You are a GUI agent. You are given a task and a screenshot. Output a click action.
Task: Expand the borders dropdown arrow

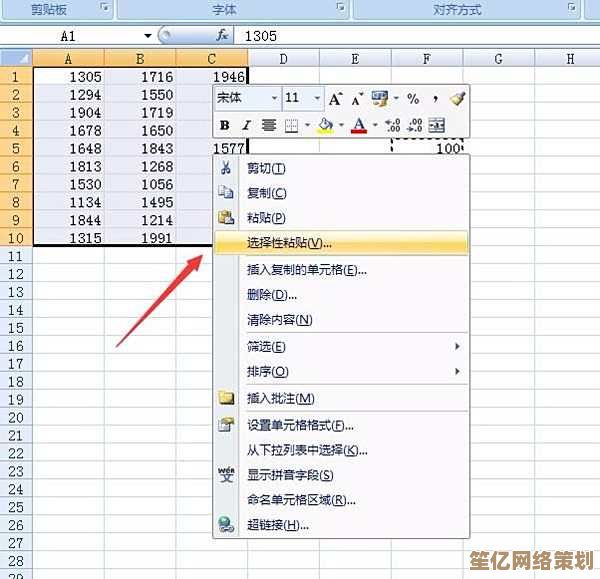[x=306, y=126]
